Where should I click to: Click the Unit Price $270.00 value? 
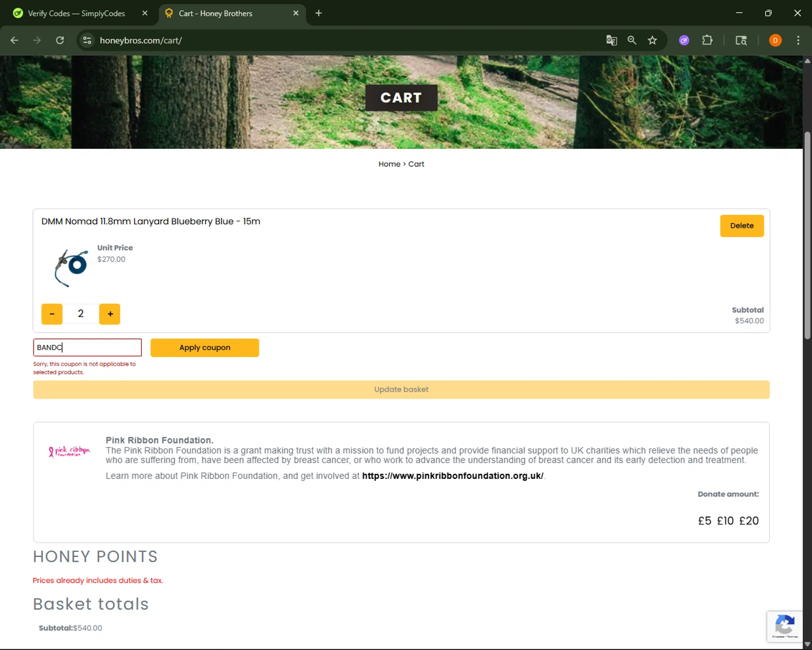[x=111, y=259]
